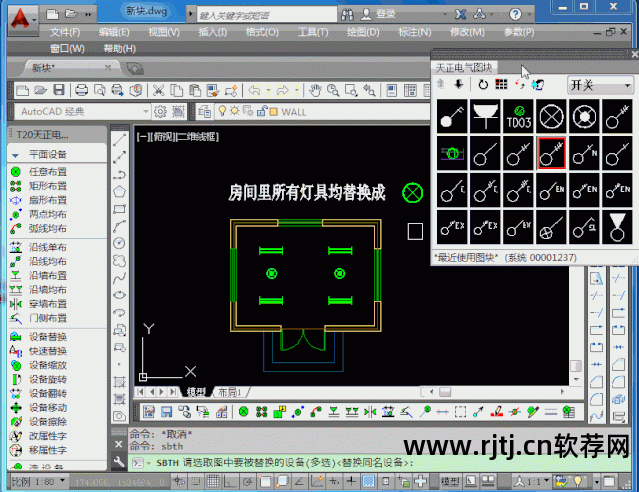Select 弧线均布 command
Viewport: 639px width, 492px height.
point(48,229)
